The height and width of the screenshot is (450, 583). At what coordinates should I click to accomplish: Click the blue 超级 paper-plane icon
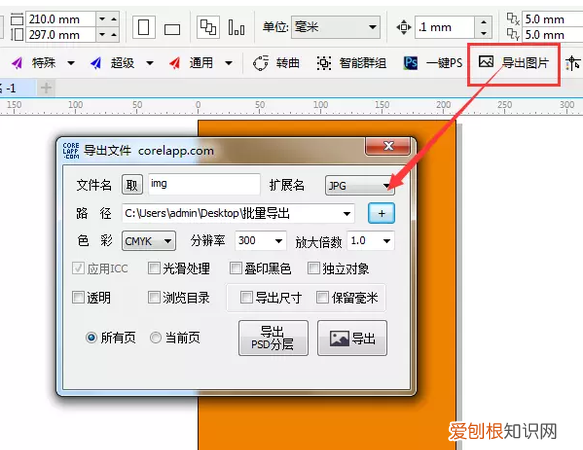point(96,63)
